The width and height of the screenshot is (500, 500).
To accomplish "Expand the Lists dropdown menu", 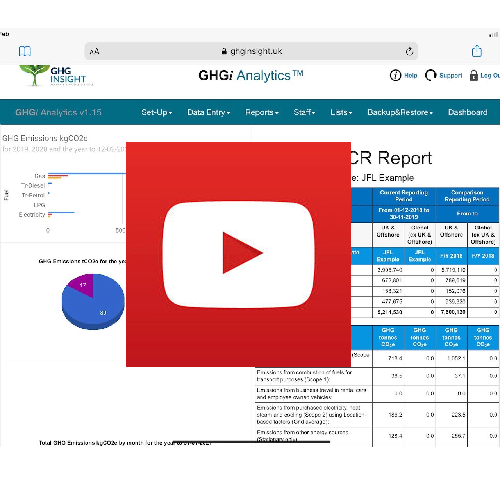I will [x=341, y=112].
